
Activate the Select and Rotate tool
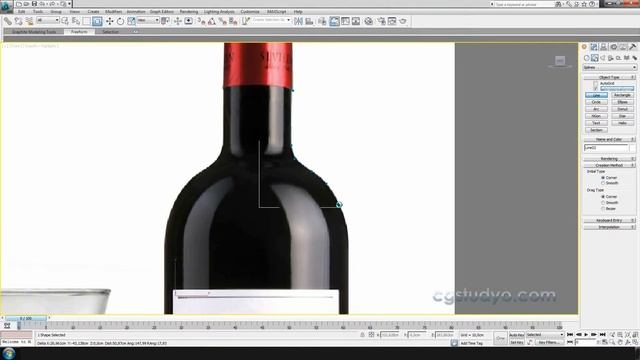(120, 21)
